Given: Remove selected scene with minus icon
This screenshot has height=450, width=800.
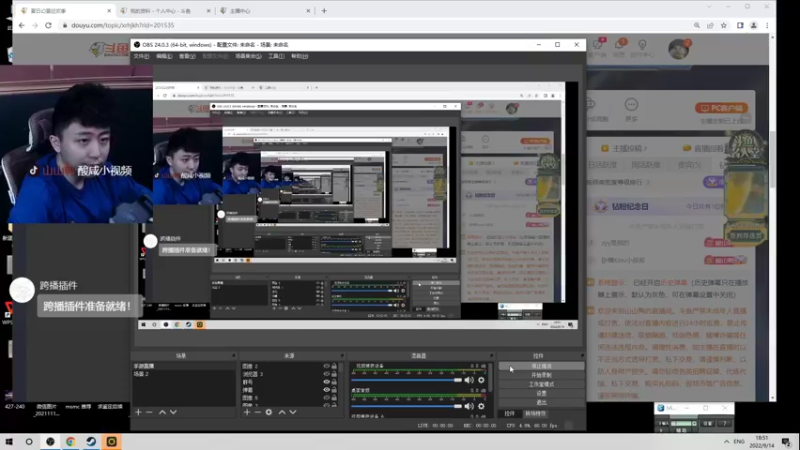Looking at the screenshot, I should pos(149,412).
